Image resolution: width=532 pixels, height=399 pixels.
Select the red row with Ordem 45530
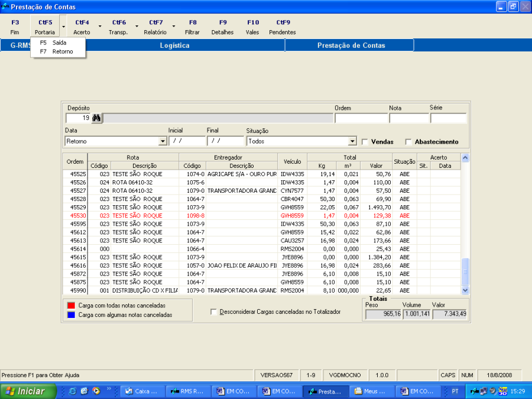pyautogui.click(x=262, y=215)
